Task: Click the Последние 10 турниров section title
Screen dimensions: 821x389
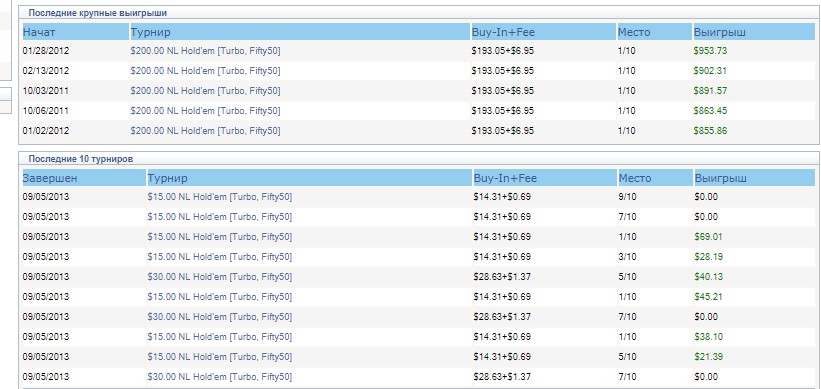Action: click(80, 159)
